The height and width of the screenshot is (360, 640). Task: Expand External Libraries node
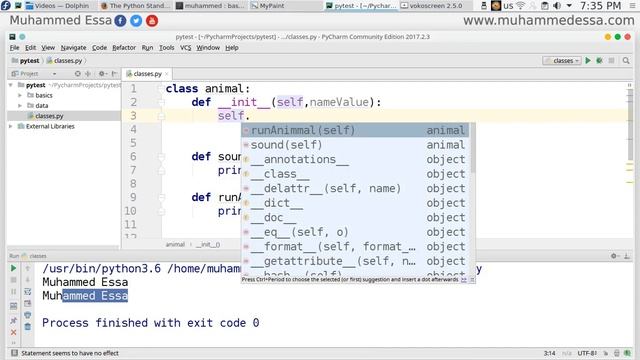point(11,126)
